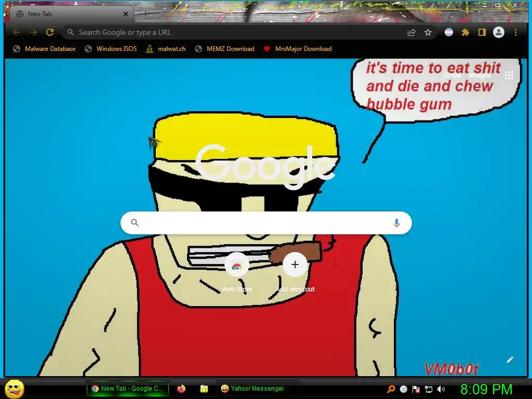The image size is (532, 399).
Task: Open the file explorer taskbar icon
Action: coord(204,389)
